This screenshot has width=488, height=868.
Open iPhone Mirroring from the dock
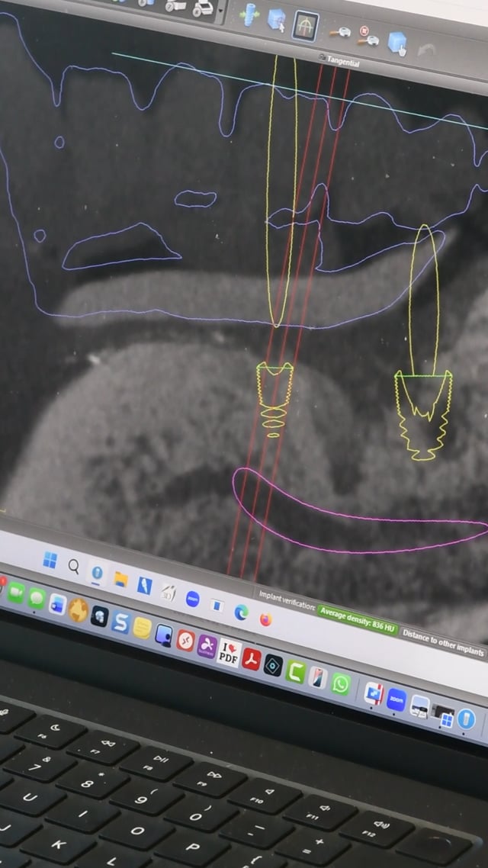318,678
